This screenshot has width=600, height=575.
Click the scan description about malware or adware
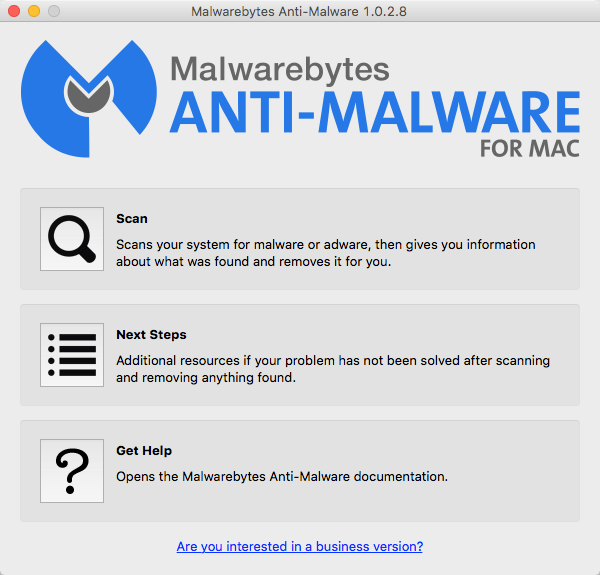pyautogui.click(x=326, y=253)
